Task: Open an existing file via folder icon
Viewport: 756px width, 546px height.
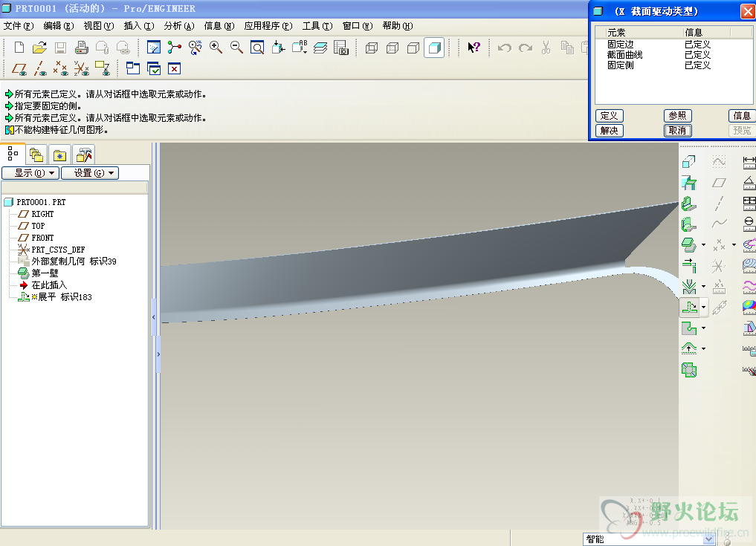Action: pyautogui.click(x=39, y=48)
